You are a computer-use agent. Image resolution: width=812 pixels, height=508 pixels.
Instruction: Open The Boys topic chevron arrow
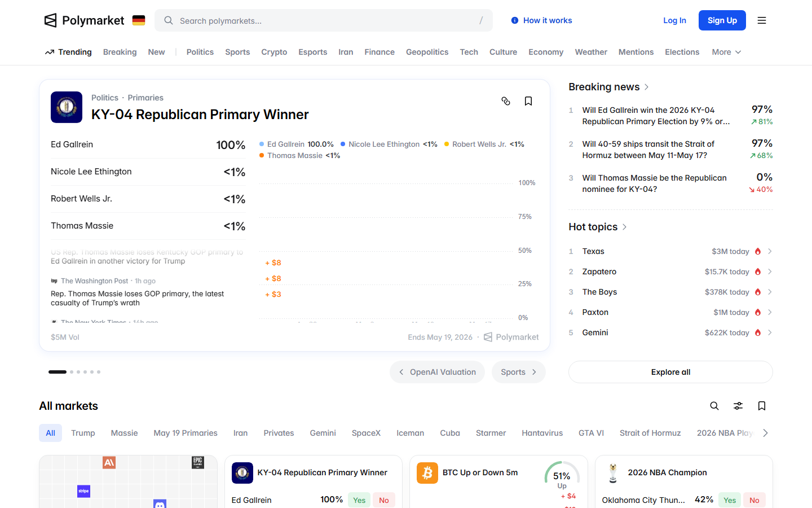[x=770, y=292]
